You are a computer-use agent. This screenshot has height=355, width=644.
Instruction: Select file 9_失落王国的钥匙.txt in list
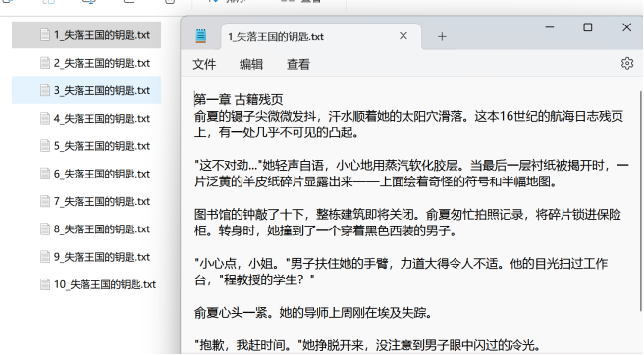point(86,257)
